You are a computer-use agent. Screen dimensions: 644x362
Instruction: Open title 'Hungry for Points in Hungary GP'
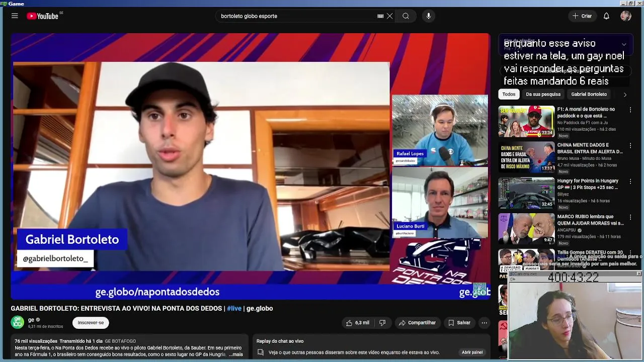(588, 184)
